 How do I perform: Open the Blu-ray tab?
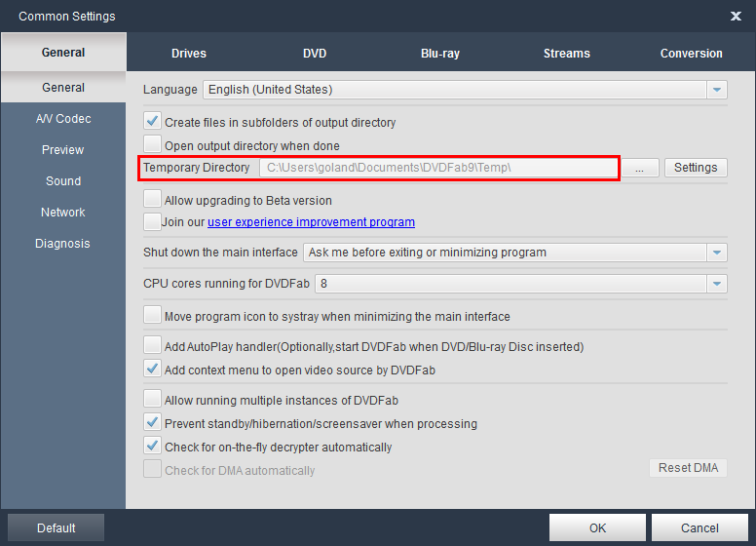(x=440, y=54)
